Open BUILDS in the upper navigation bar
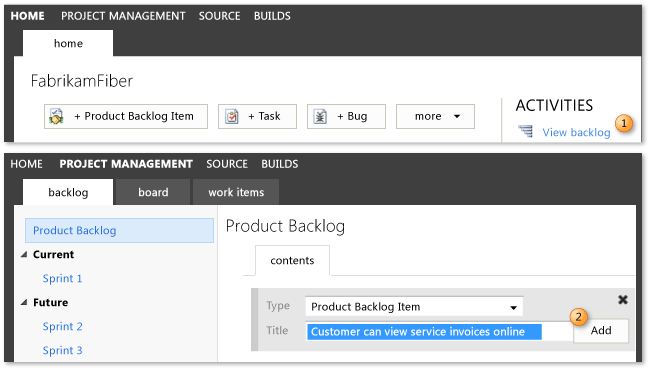The image size is (650, 370). (x=272, y=16)
